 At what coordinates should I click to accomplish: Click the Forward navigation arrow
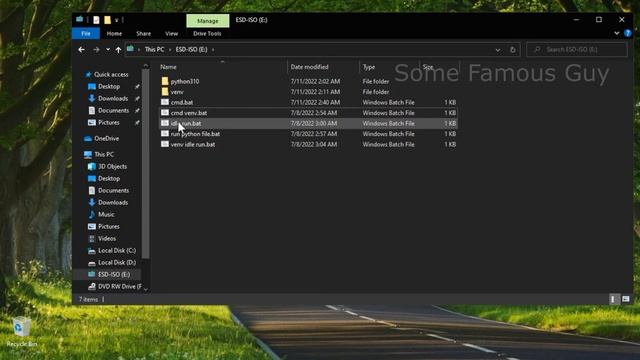click(x=96, y=49)
